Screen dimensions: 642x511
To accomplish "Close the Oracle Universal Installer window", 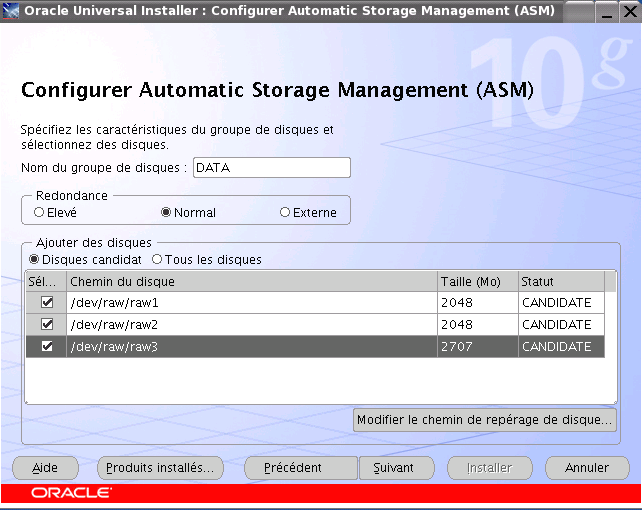I will [630, 11].
